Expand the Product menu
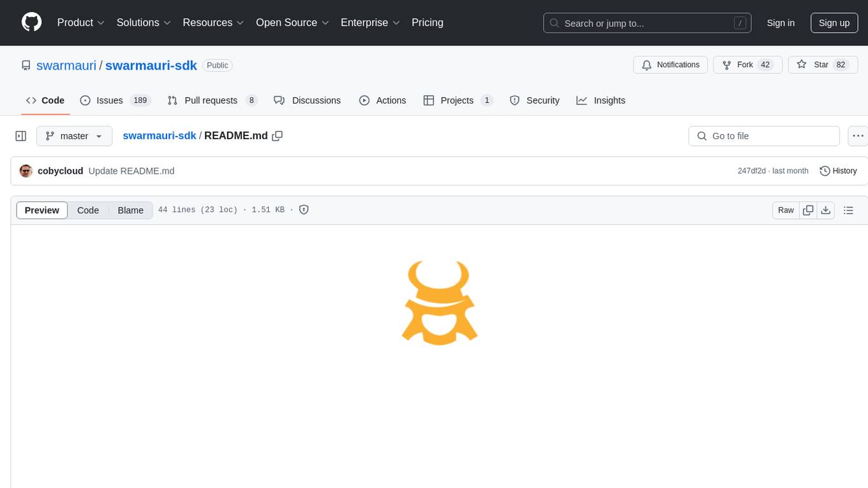The image size is (868, 488). tap(81, 22)
